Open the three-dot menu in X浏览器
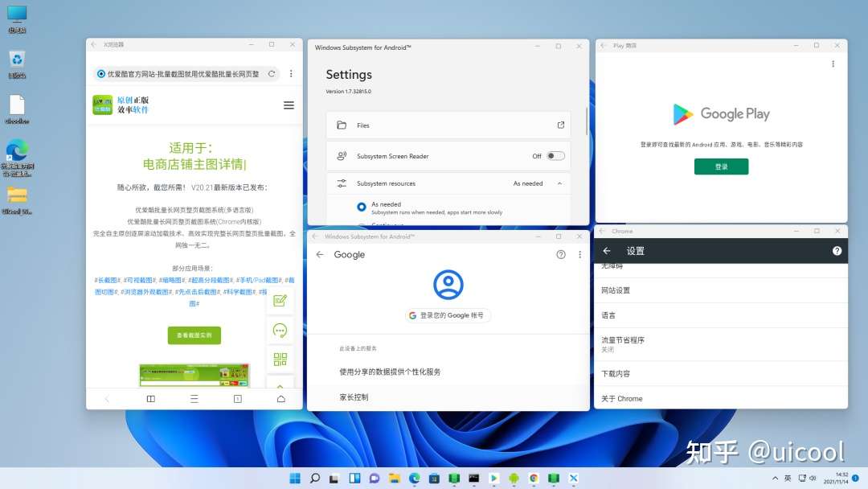Image resolution: width=868 pixels, height=489 pixels. pos(291,74)
